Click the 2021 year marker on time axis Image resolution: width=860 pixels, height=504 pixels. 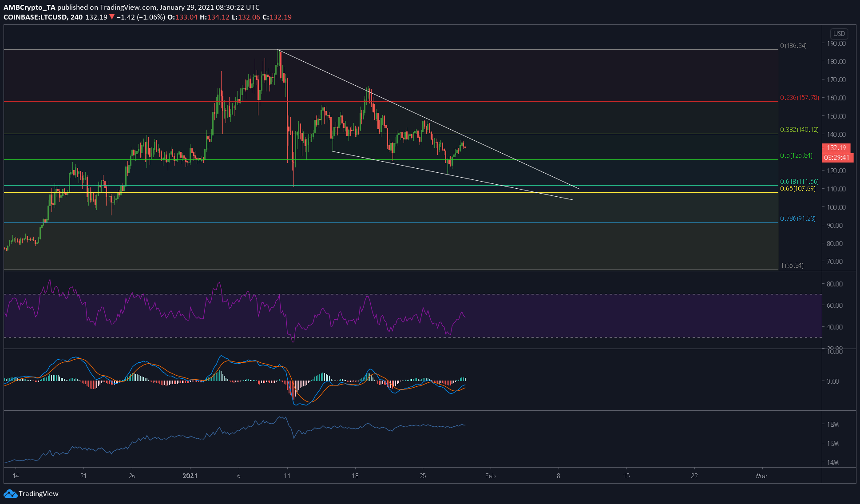[x=190, y=476]
